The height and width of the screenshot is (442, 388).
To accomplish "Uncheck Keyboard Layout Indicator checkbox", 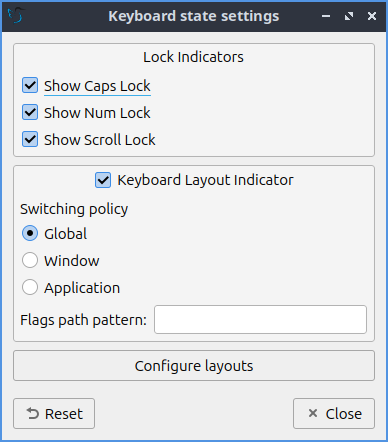I will click(x=103, y=180).
